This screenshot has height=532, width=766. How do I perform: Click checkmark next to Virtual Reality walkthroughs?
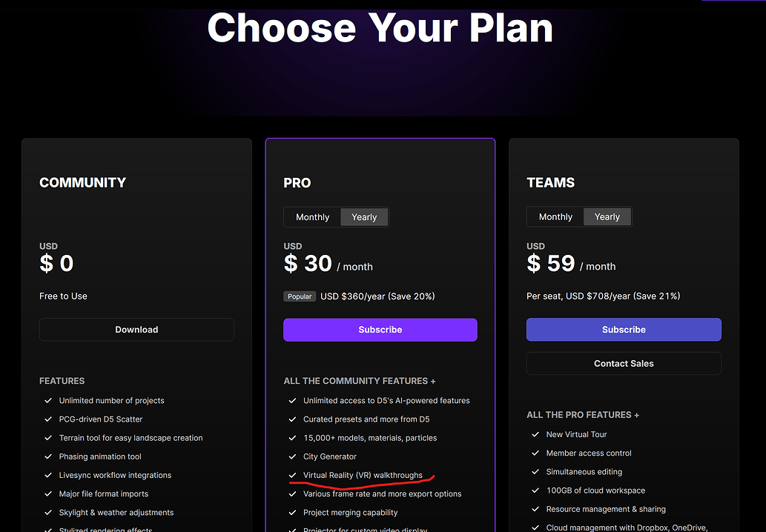coord(292,476)
